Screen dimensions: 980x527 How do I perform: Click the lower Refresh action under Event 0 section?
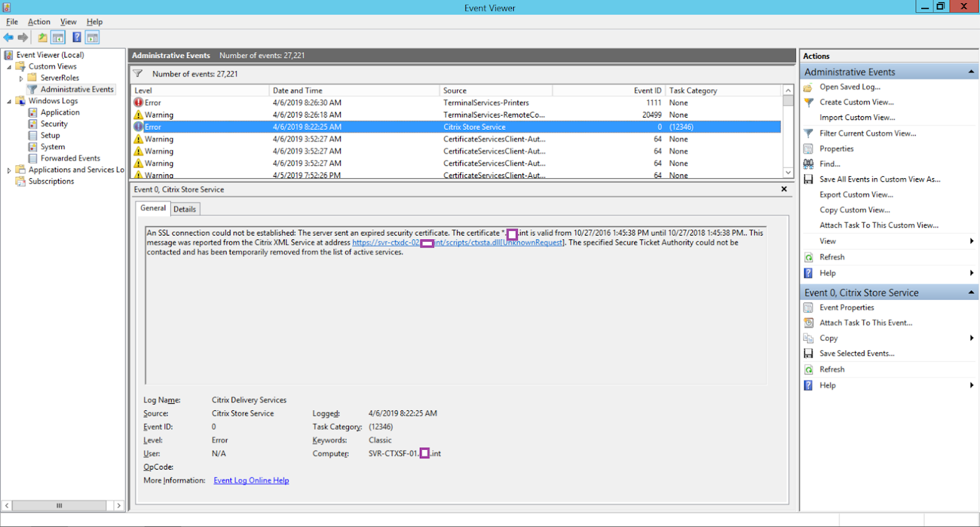coord(832,369)
